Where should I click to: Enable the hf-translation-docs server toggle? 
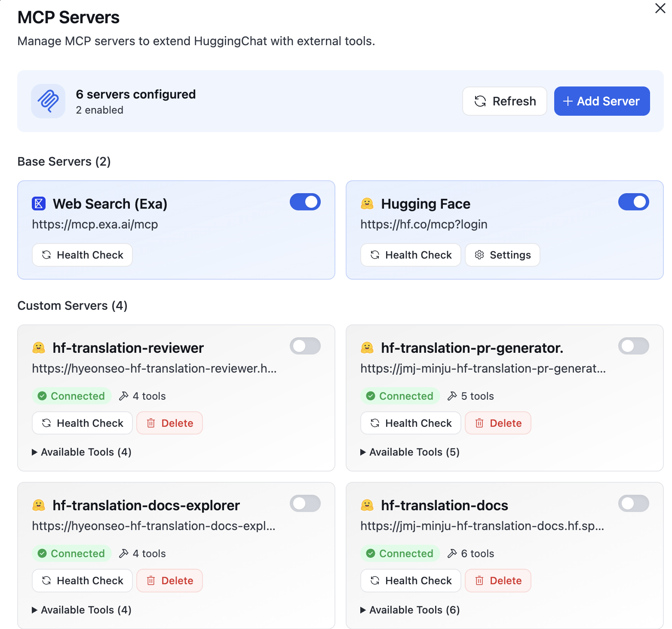point(633,503)
